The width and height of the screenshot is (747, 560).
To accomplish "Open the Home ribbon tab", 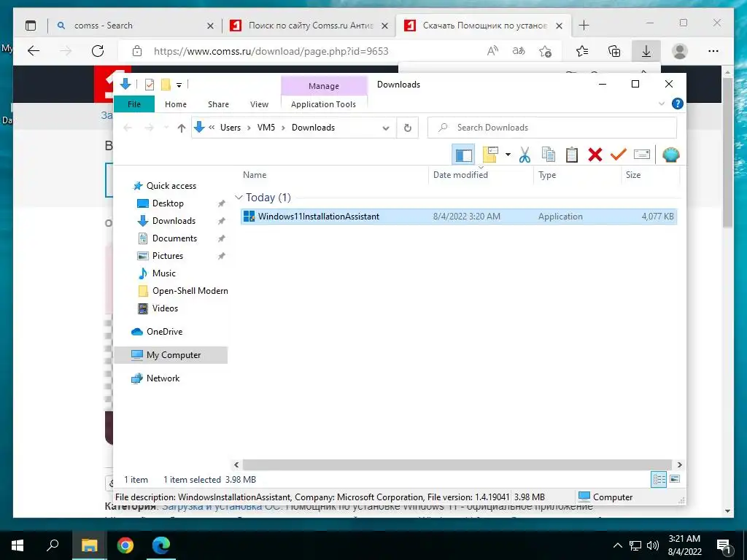I will tap(175, 104).
